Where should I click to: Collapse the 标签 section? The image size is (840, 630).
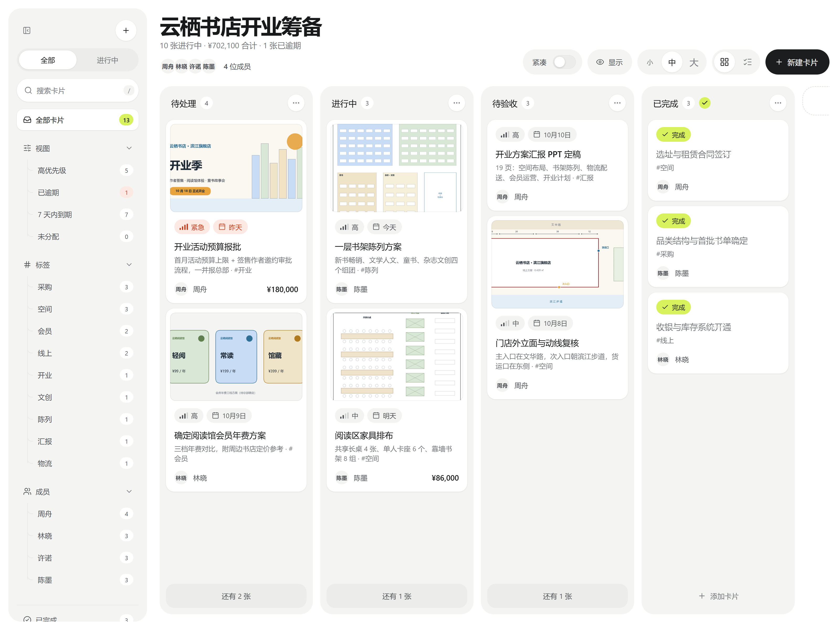[x=129, y=265]
